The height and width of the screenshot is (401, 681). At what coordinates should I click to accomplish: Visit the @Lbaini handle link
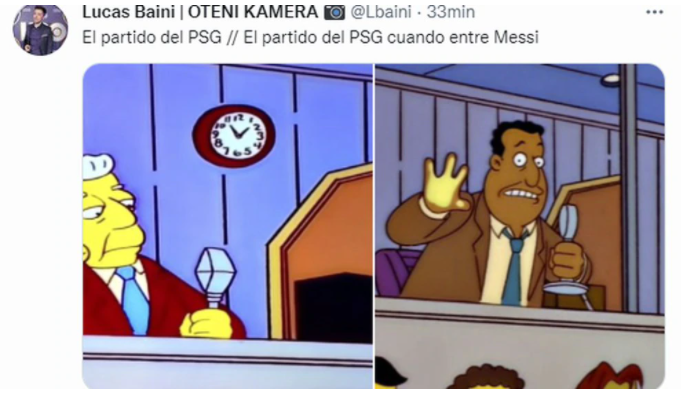(380, 12)
